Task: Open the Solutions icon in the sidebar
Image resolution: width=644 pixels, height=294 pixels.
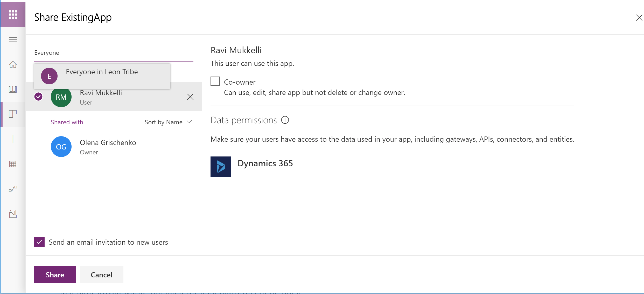Action: pos(13,214)
